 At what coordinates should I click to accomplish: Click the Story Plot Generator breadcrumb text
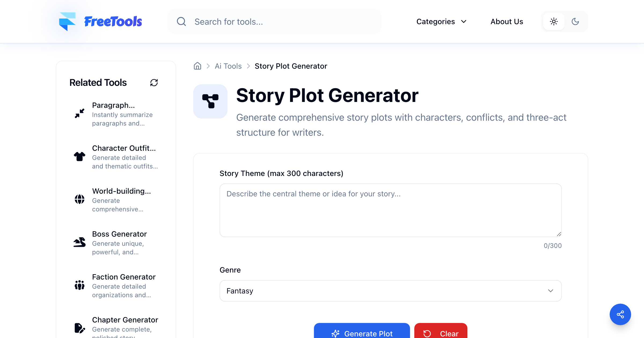(x=291, y=66)
